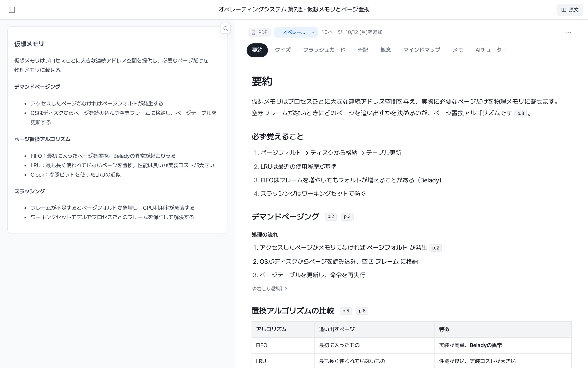The width and height of the screenshot is (588, 368).
Task: Open p.5 badge beside 置換アルゴリズムの比較
Action: (x=346, y=311)
